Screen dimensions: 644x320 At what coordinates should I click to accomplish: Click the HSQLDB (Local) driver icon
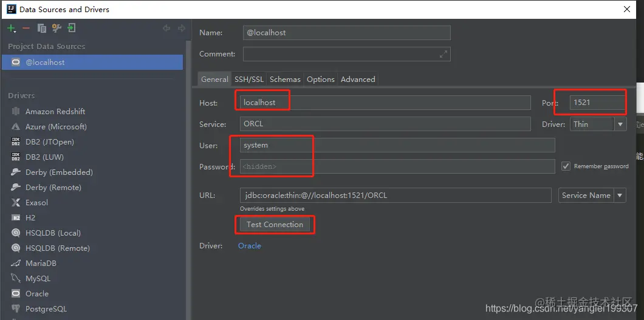[16, 233]
